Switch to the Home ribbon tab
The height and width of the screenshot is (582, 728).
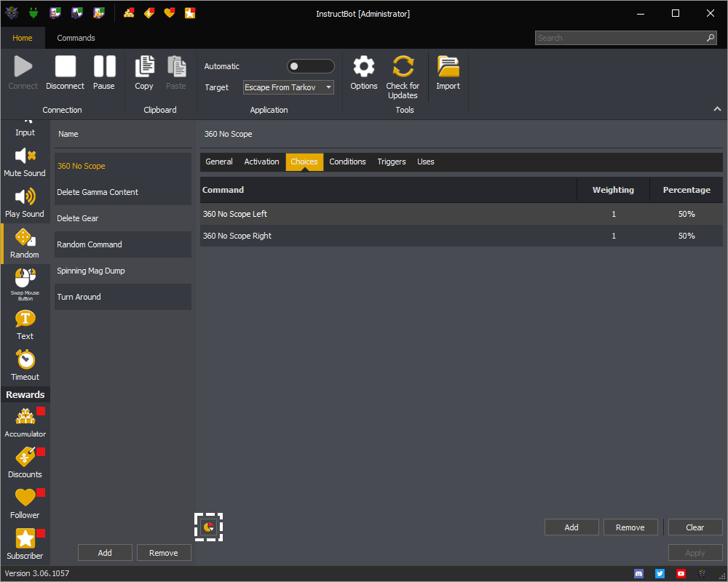pos(23,38)
